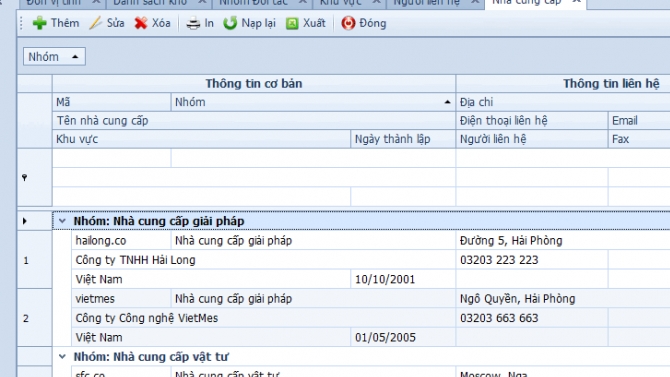Click the Nạp lại refresh icon
The width and height of the screenshot is (670, 377).
point(230,23)
